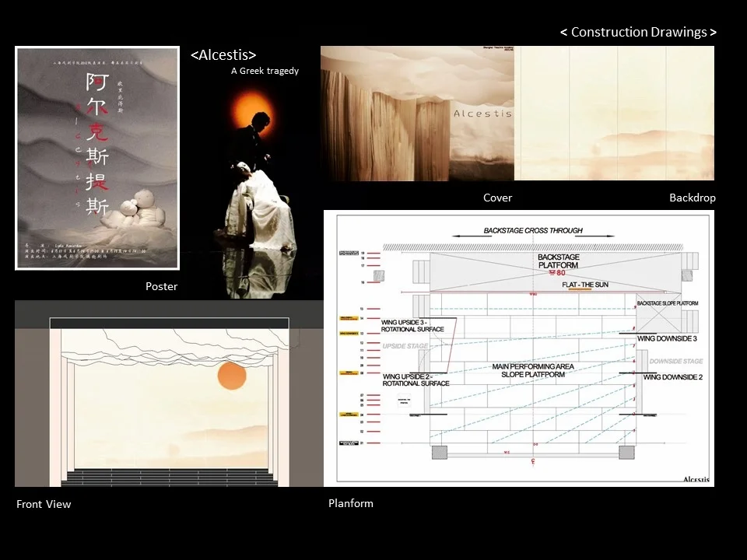Click 'BACKSTAGE PLATFORM' label in drawing
Viewport: 747px width, 560px height.
coord(559,261)
